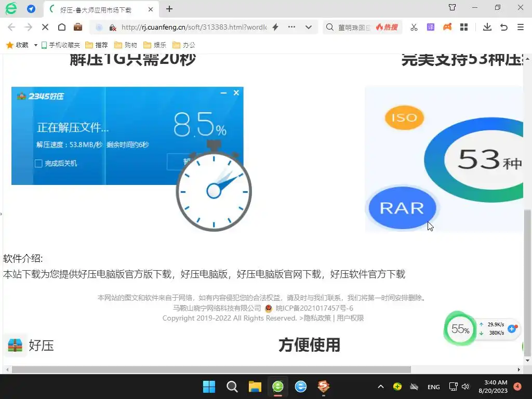
Task: Open File Explorer from taskbar
Action: point(255,387)
